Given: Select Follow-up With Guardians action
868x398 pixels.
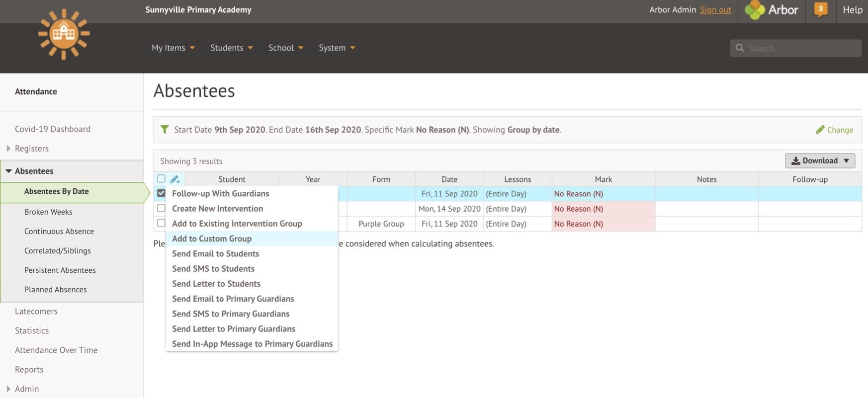Looking at the screenshot, I should 252,193.
